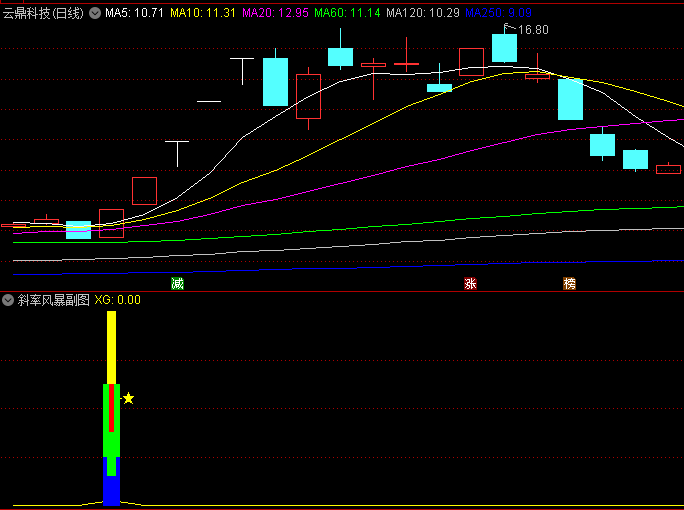Viewport: 684px width, 510px height.
Task: Select the MA10: 11.31 label
Action: click(203, 13)
